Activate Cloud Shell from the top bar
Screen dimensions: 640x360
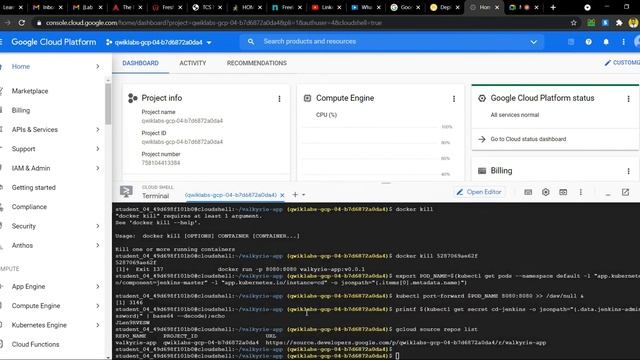(x=571, y=42)
